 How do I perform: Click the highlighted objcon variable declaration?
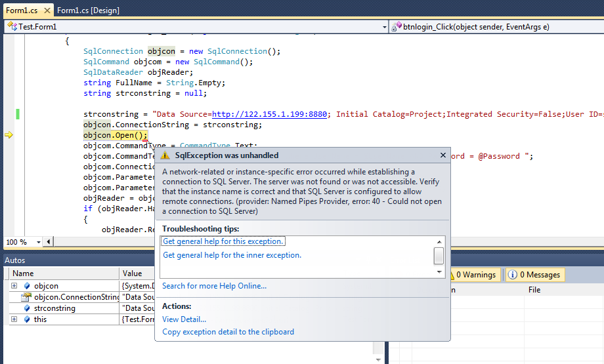pyautogui.click(x=162, y=51)
